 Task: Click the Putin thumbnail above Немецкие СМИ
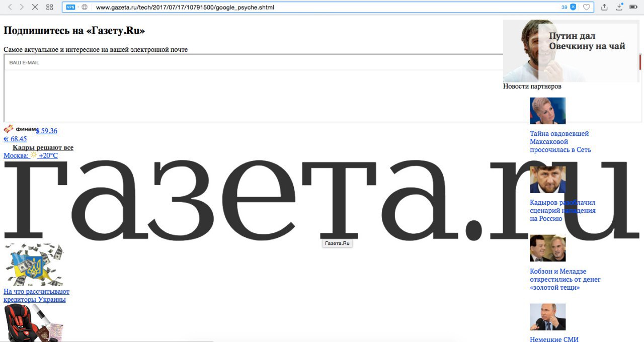click(547, 317)
